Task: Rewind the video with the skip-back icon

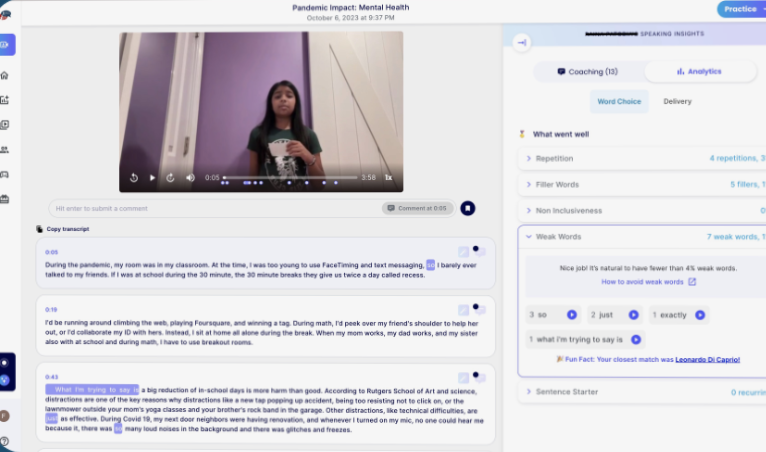Action: pyautogui.click(x=134, y=177)
